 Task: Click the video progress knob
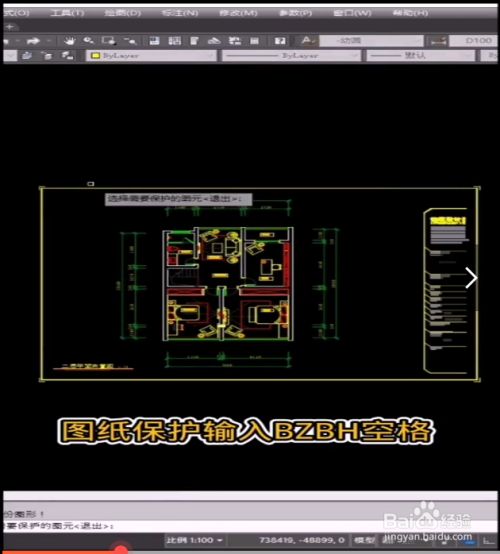pos(121,550)
